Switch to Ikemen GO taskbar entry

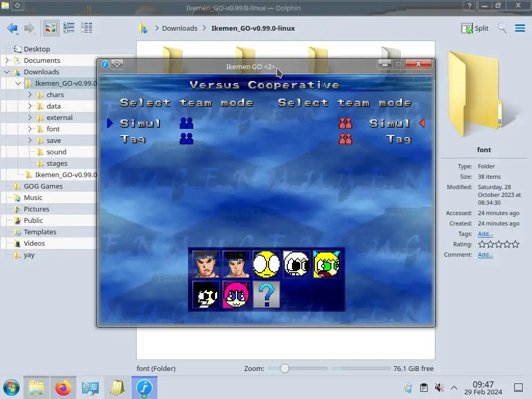pyautogui.click(x=144, y=388)
